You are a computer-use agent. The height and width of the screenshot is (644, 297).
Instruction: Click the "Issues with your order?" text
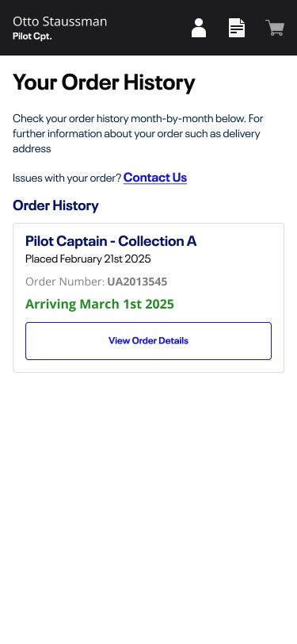pyautogui.click(x=67, y=178)
